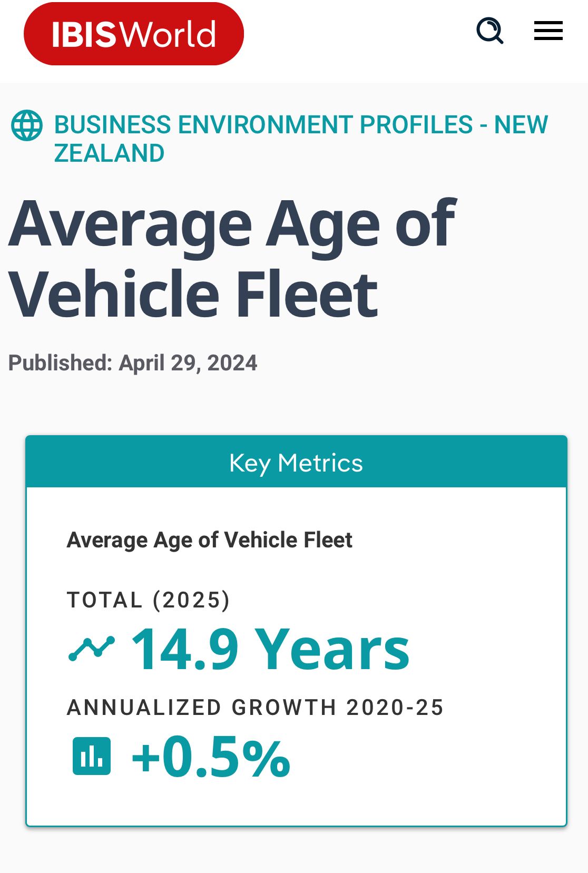Click the word Fleet in main title
This screenshot has width=588, height=873.
tap(307, 295)
